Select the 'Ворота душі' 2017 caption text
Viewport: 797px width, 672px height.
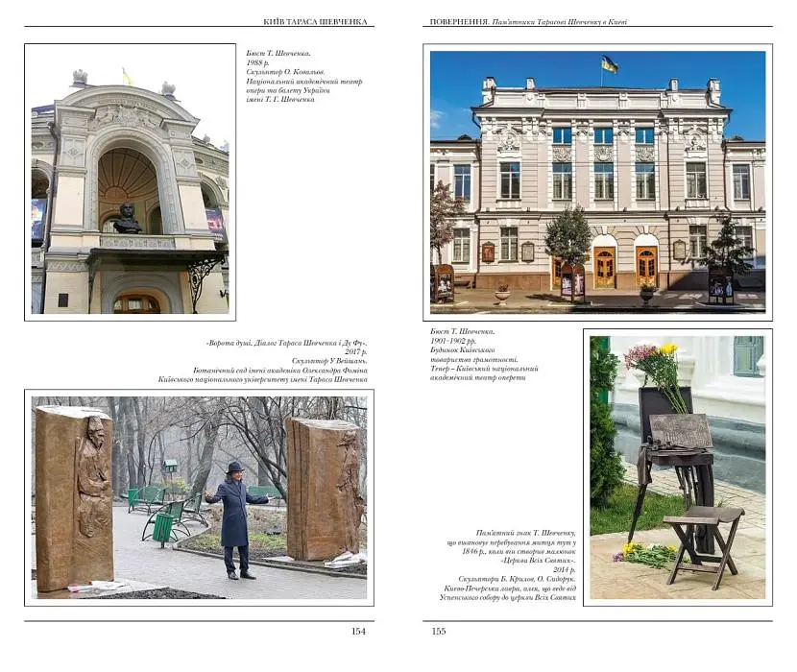click(x=262, y=361)
